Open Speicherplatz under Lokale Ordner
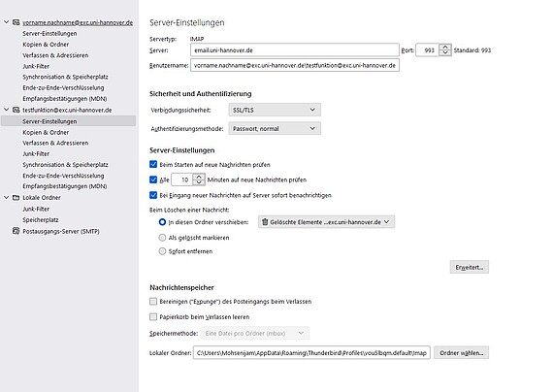This screenshot has height=392, width=553. pos(41,220)
